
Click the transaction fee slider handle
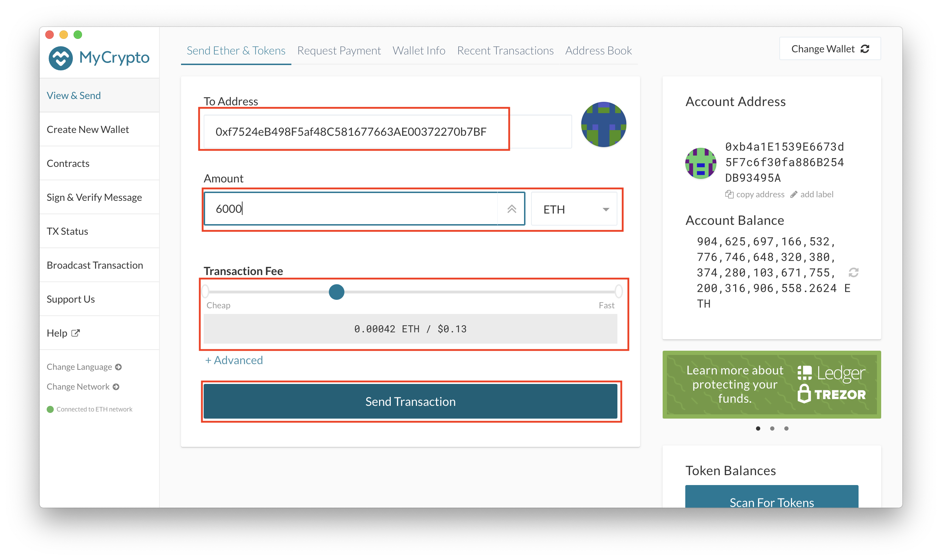click(x=336, y=292)
